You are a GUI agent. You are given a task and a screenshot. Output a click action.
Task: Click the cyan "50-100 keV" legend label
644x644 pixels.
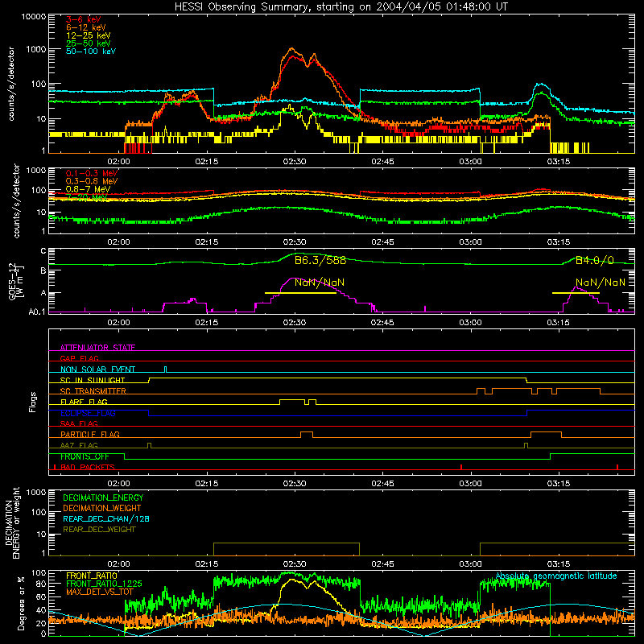(91, 52)
